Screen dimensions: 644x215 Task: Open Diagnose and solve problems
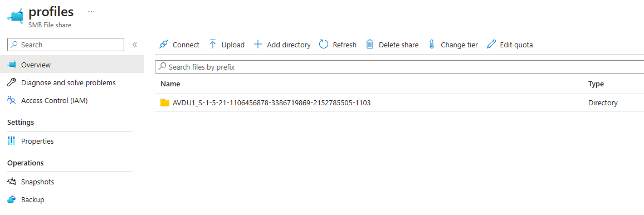coord(68,82)
